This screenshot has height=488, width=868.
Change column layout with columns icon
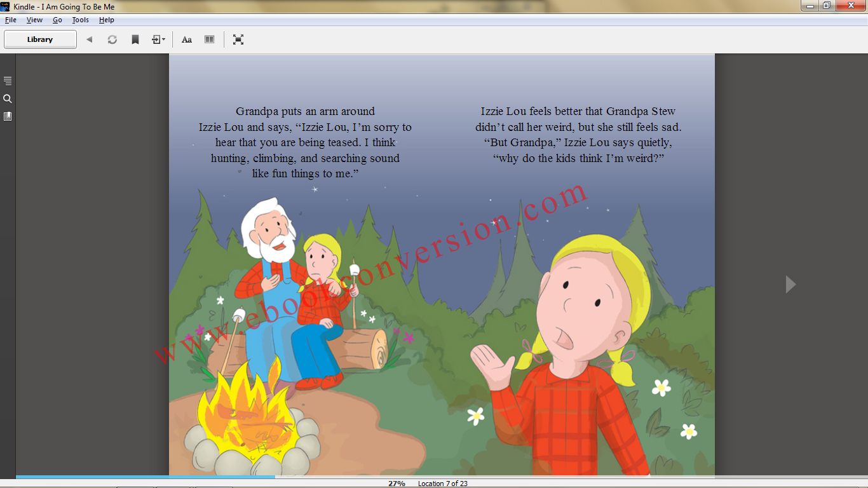pos(209,39)
